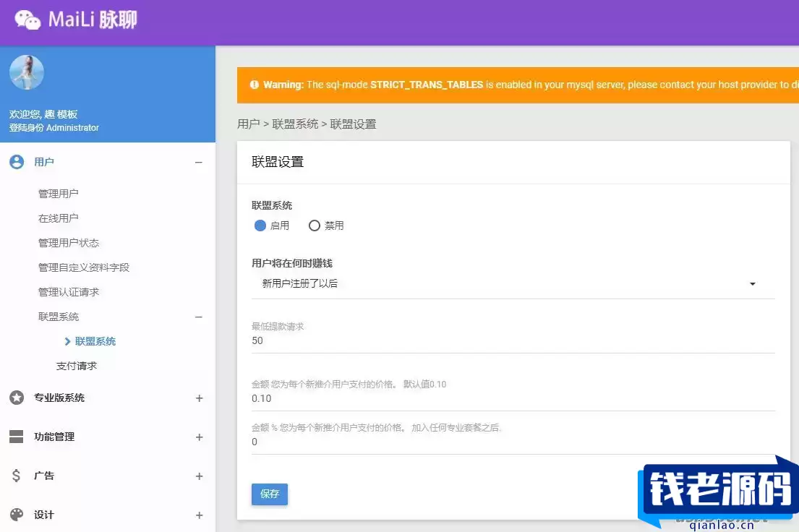
Task: Click the 设计 palette icon
Action: pos(17,515)
